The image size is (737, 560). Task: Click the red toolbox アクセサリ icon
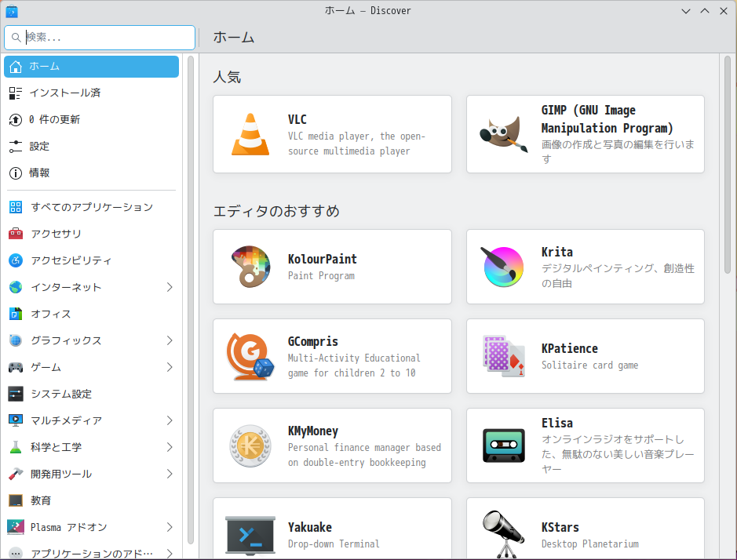(x=16, y=234)
